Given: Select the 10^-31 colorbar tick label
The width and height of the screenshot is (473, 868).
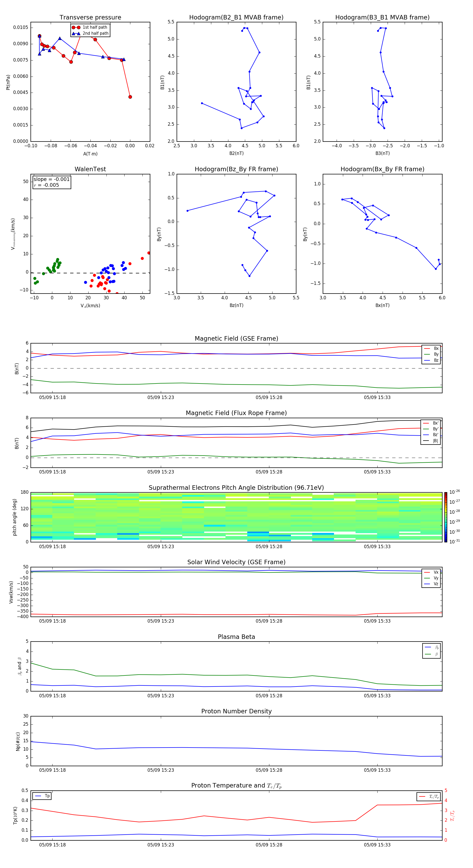Looking at the screenshot, I should [454, 542].
